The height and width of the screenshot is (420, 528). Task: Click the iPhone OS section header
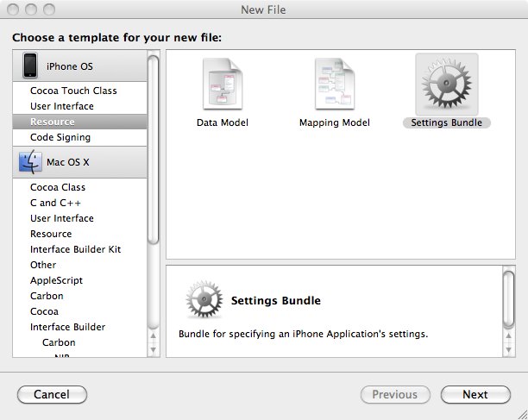pyautogui.click(x=80, y=66)
